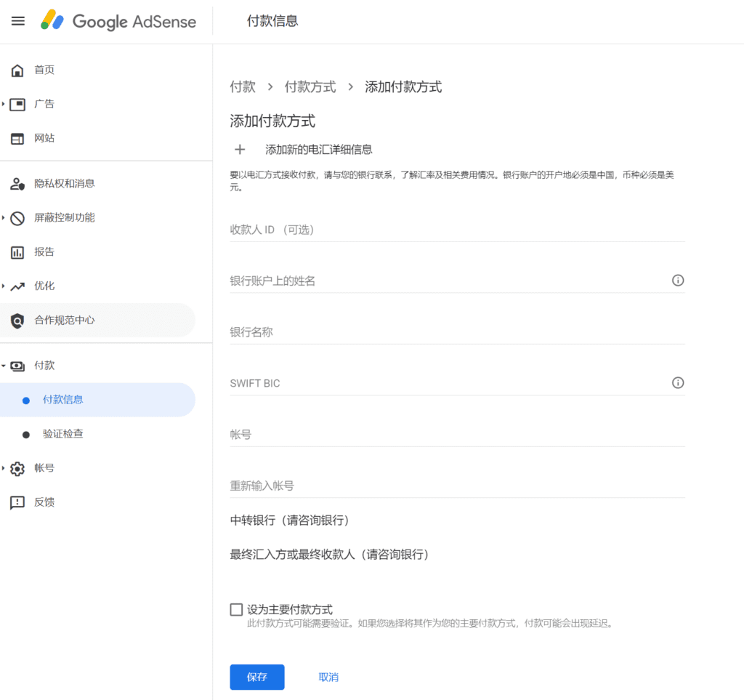Click the blue 保存 button
The width and height of the screenshot is (744, 700).
pyautogui.click(x=256, y=677)
